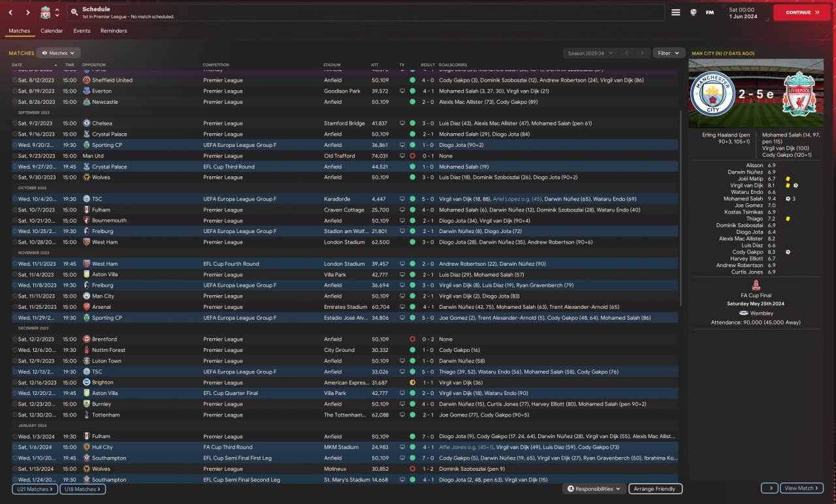The image size is (836, 504).
Task: Click Old Trafford in the stadium column
Action: [340, 156]
